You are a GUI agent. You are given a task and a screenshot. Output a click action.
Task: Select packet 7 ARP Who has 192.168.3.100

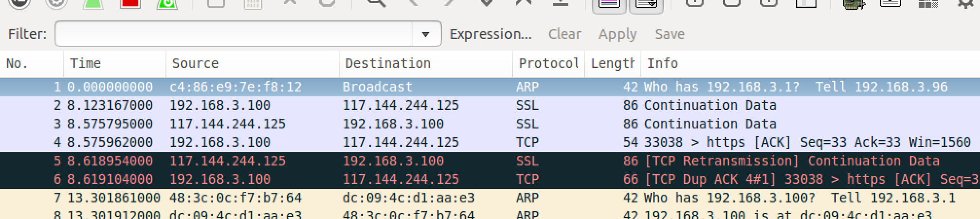(490, 198)
